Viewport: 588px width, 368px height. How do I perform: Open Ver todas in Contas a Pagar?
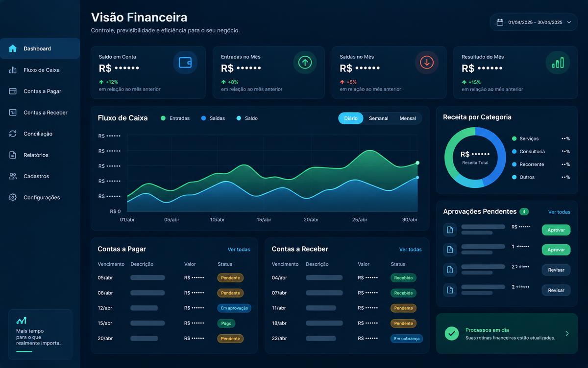click(239, 250)
